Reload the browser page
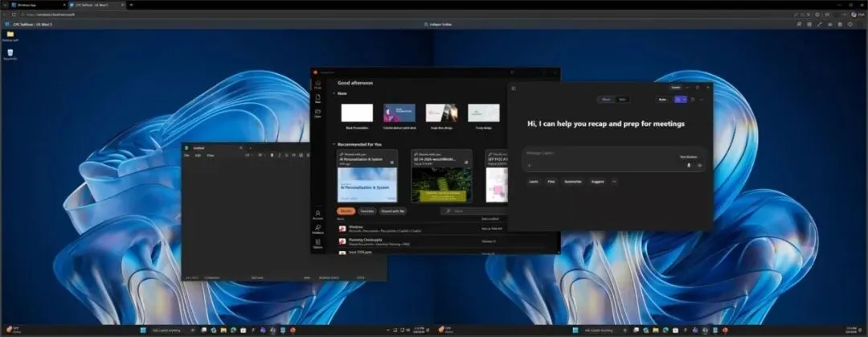Screen dimensions: 868x337 (x=14, y=14)
